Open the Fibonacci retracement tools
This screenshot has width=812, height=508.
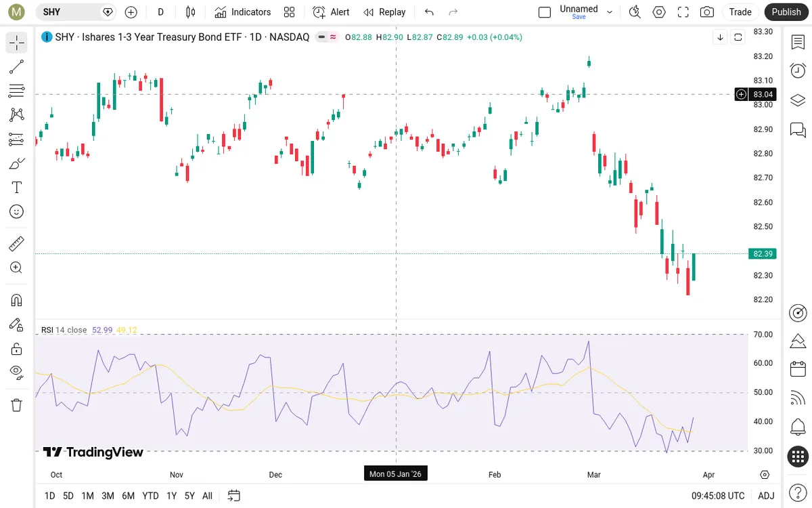[17, 91]
